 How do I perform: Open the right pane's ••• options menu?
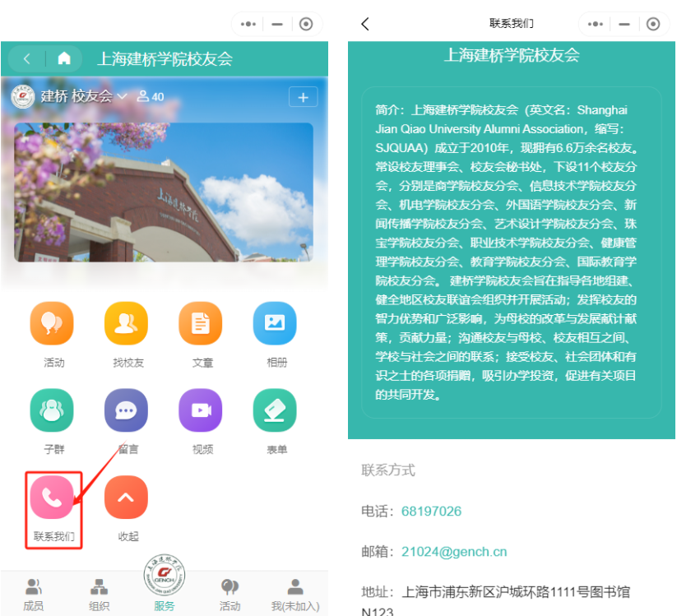coord(595,24)
